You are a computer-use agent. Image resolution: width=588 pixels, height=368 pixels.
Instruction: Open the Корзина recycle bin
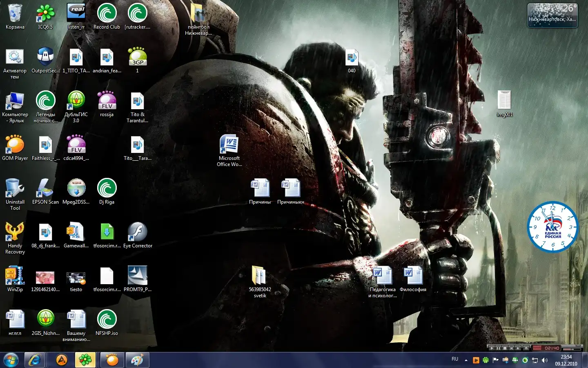(15, 14)
